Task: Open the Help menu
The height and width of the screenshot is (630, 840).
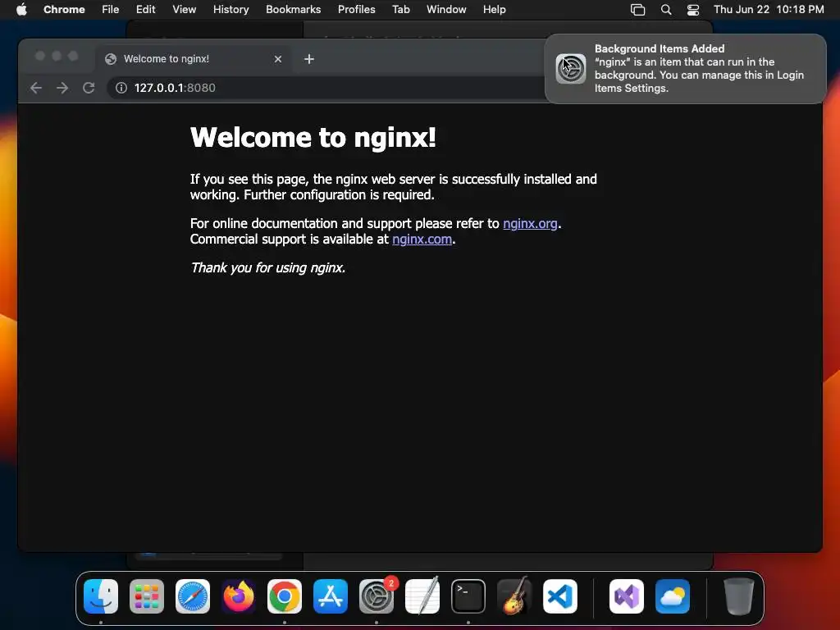Action: point(495,10)
